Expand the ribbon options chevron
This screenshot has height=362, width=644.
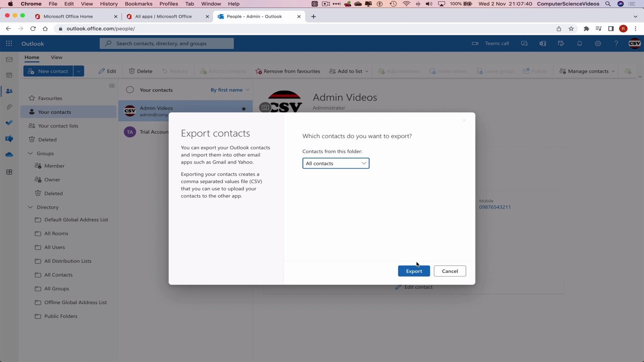point(640,77)
